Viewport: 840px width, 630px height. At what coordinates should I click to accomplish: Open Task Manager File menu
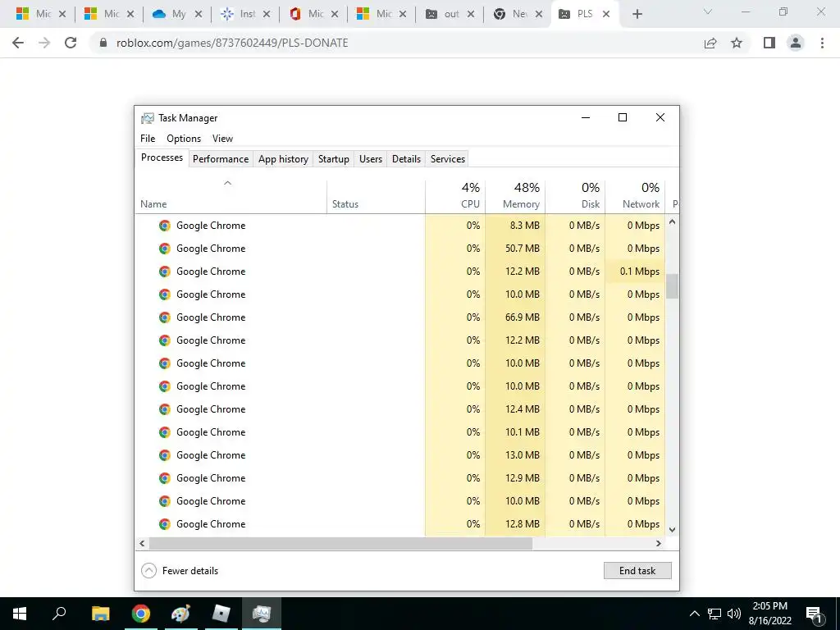pyautogui.click(x=148, y=138)
